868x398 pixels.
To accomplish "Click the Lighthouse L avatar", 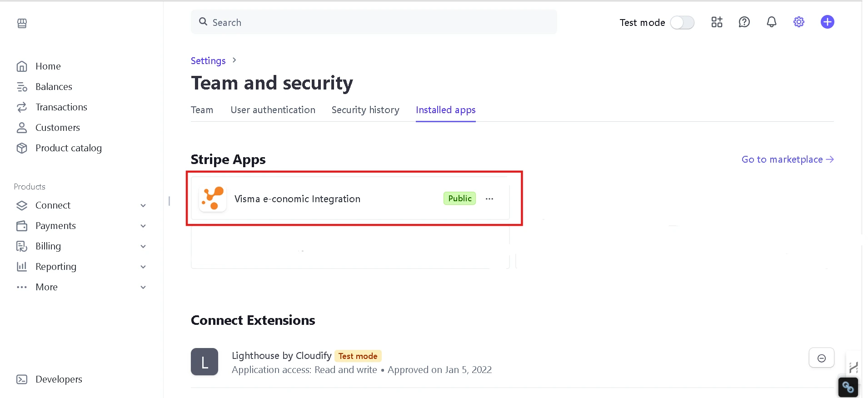I will (x=205, y=362).
